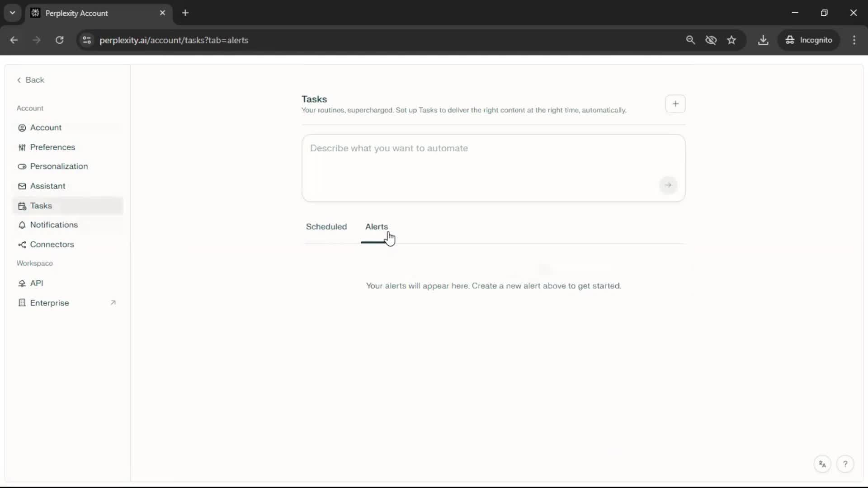
Task: Open Personalization settings in sidebar
Action: [x=58, y=166]
